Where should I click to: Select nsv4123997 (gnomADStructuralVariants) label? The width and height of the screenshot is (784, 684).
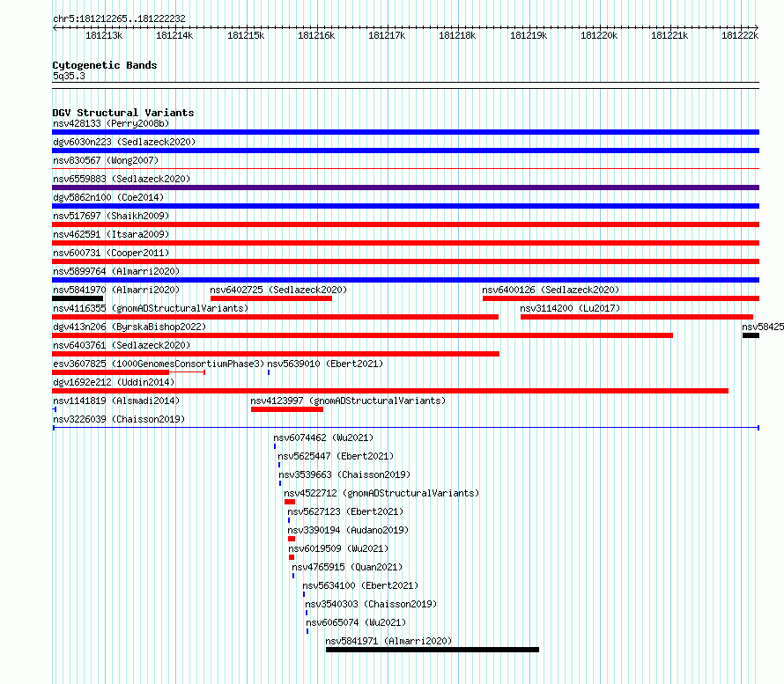tap(348, 401)
